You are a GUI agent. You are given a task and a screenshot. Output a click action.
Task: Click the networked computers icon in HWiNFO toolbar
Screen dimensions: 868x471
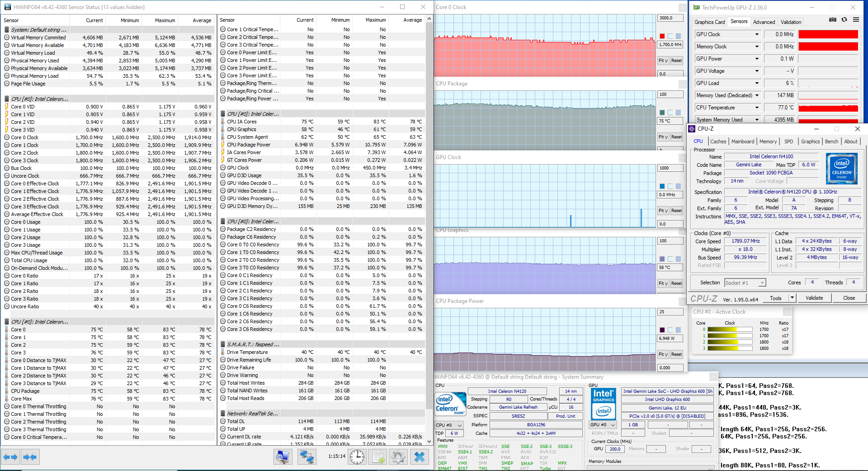(x=307, y=457)
